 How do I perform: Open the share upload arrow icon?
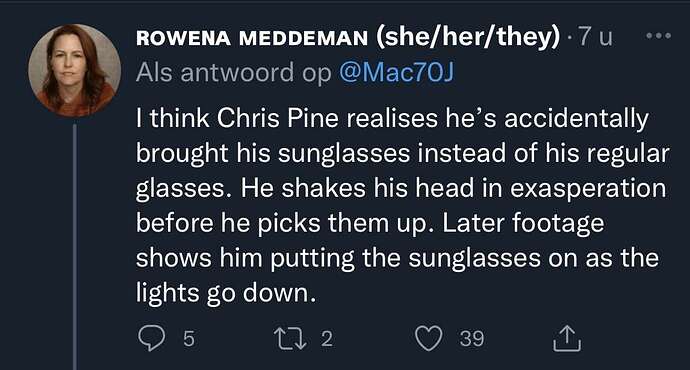click(567, 338)
